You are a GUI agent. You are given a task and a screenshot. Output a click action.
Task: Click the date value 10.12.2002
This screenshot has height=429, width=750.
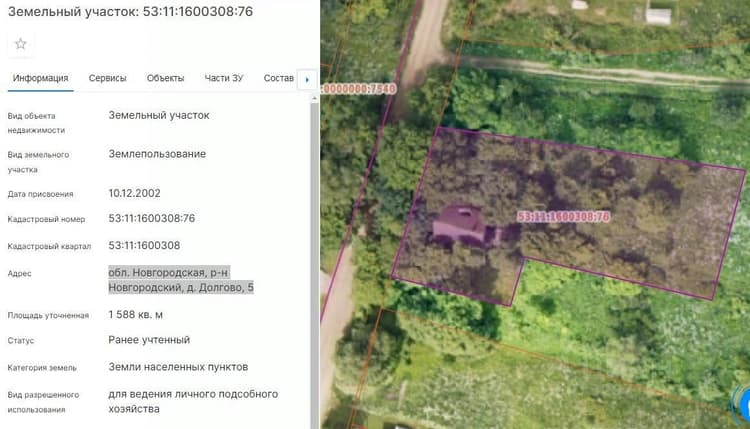pos(134,193)
